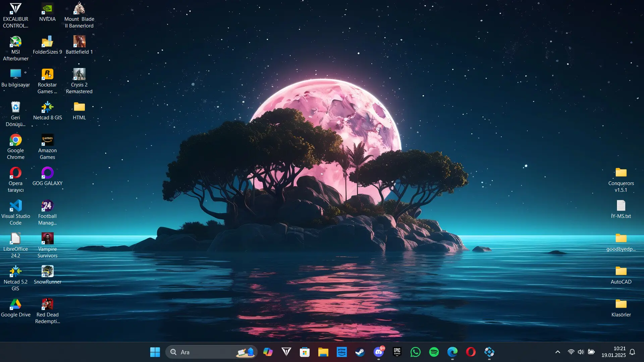The width and height of the screenshot is (644, 362).
Task: Select the Battlefield 1 desktop icon
Action: [x=79, y=45]
